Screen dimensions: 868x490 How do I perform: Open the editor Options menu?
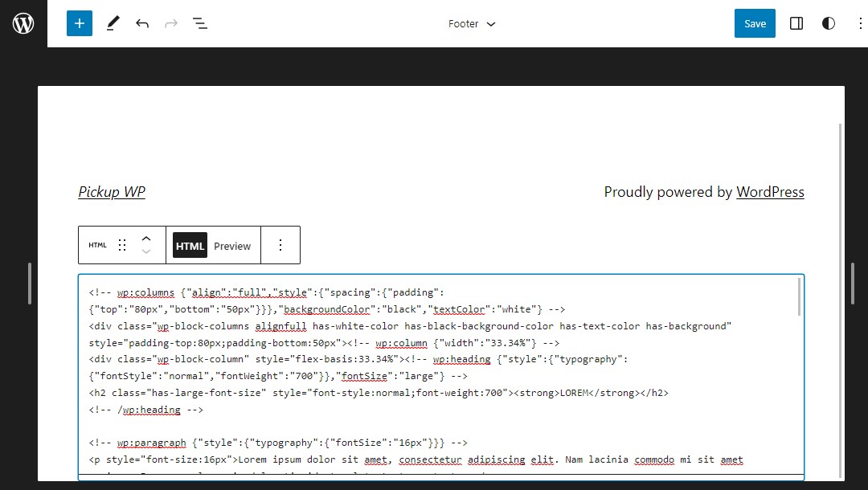tap(860, 23)
